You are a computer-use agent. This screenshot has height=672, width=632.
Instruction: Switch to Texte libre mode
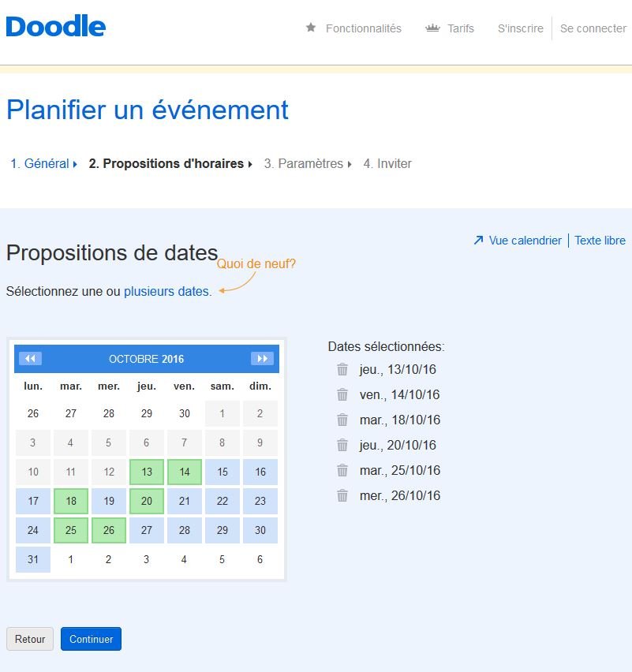600,241
